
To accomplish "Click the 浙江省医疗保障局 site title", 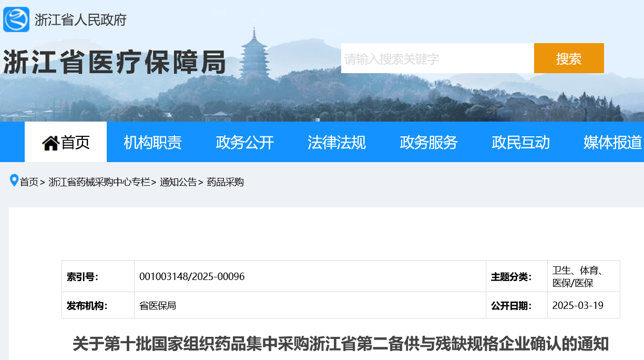I will (x=114, y=62).
